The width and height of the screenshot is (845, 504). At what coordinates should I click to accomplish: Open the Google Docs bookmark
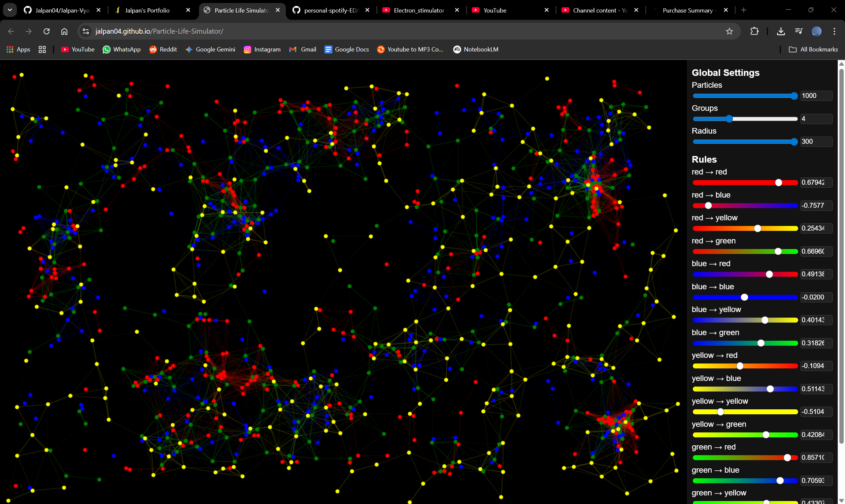tap(347, 49)
